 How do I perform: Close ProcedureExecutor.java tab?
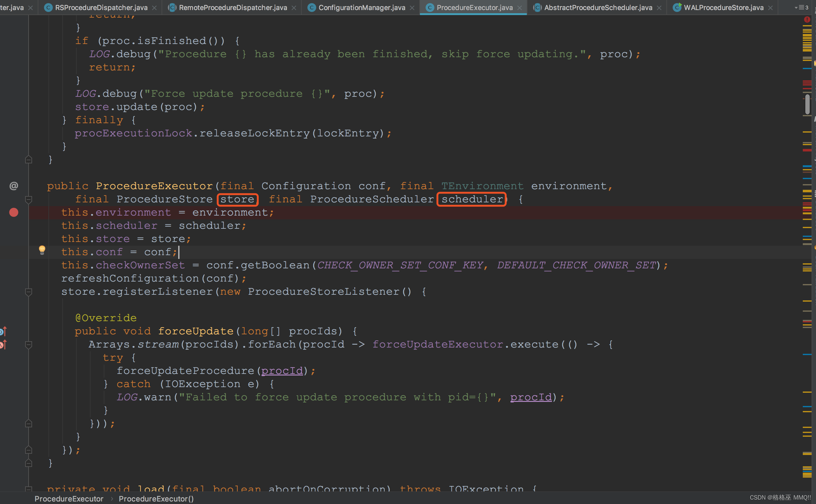pyautogui.click(x=520, y=8)
